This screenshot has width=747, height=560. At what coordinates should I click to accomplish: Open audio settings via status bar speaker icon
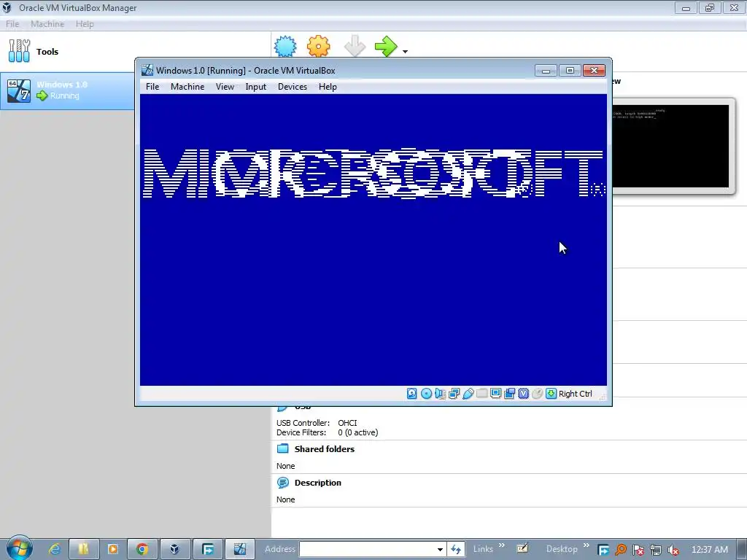(x=440, y=393)
